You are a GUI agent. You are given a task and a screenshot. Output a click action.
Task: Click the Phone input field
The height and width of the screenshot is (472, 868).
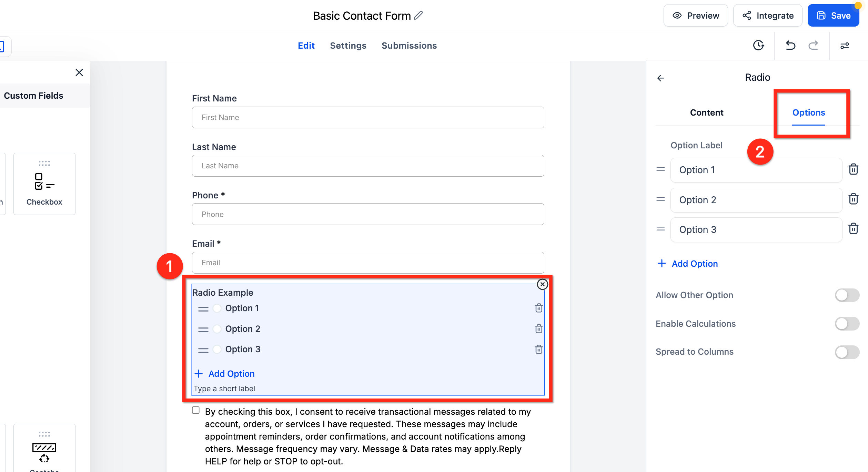coord(368,214)
